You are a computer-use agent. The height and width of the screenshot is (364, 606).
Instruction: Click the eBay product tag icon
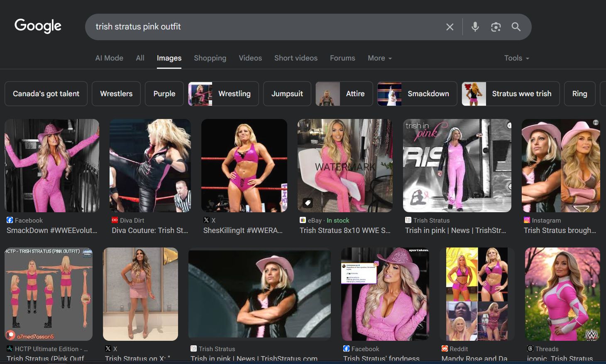click(308, 203)
